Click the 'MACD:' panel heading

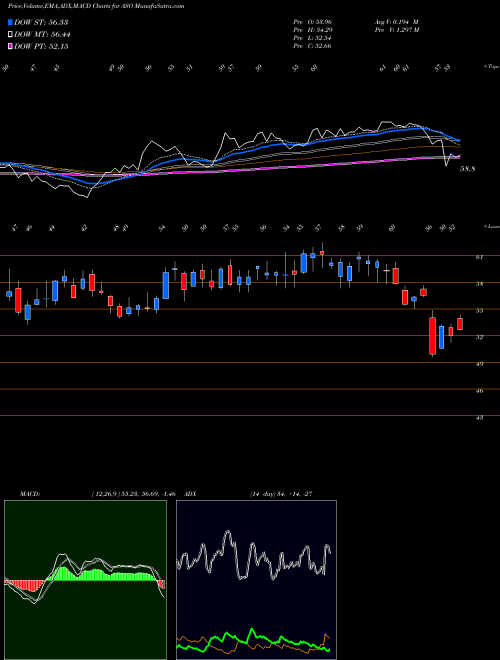[29, 494]
